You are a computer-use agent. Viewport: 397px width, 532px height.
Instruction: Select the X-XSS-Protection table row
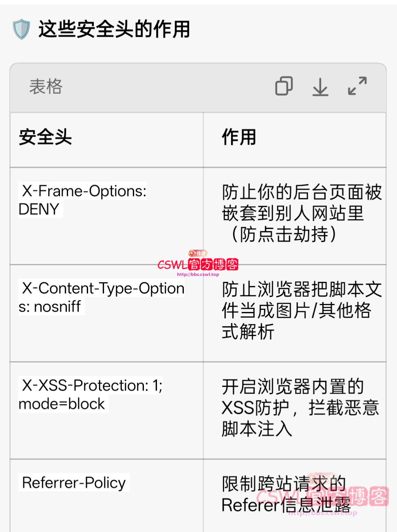click(92, 394)
